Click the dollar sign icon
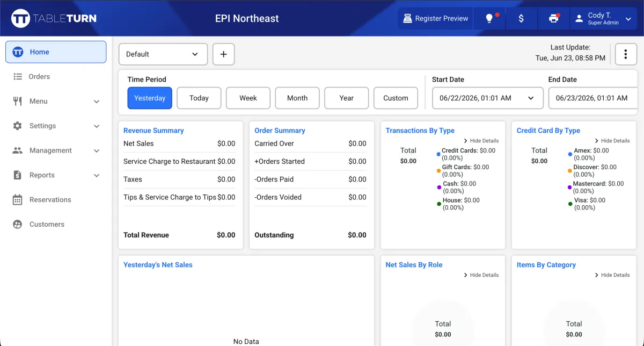The image size is (644, 346). click(521, 18)
